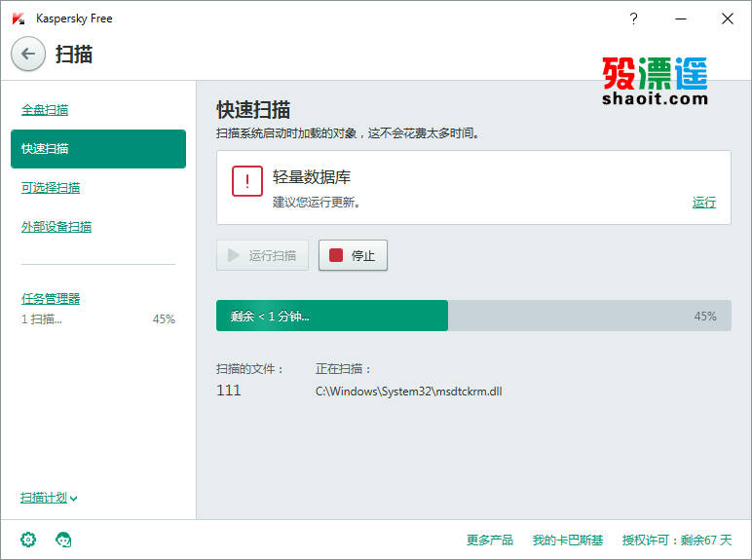
Task: Click the 运行扫描 button
Action: pyautogui.click(x=262, y=255)
